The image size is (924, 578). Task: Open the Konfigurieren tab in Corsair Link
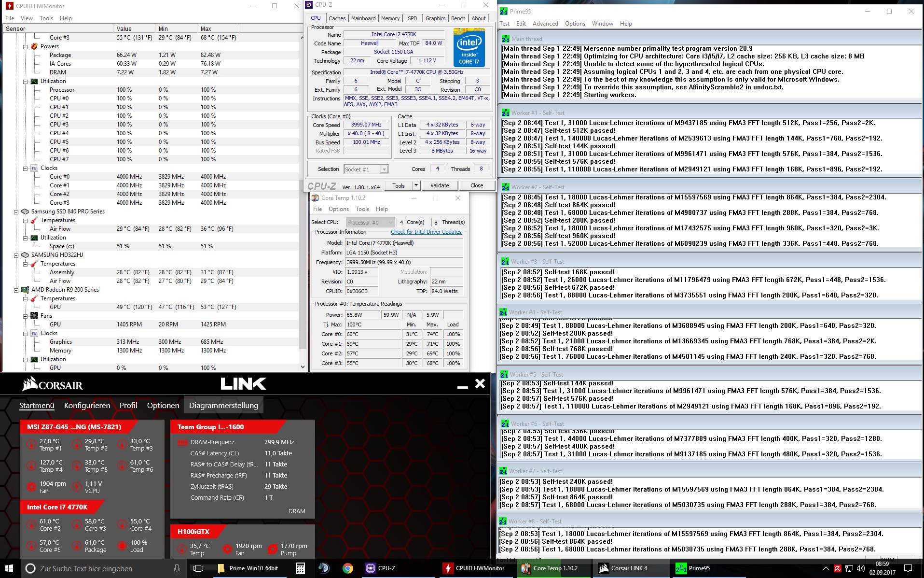(x=87, y=405)
